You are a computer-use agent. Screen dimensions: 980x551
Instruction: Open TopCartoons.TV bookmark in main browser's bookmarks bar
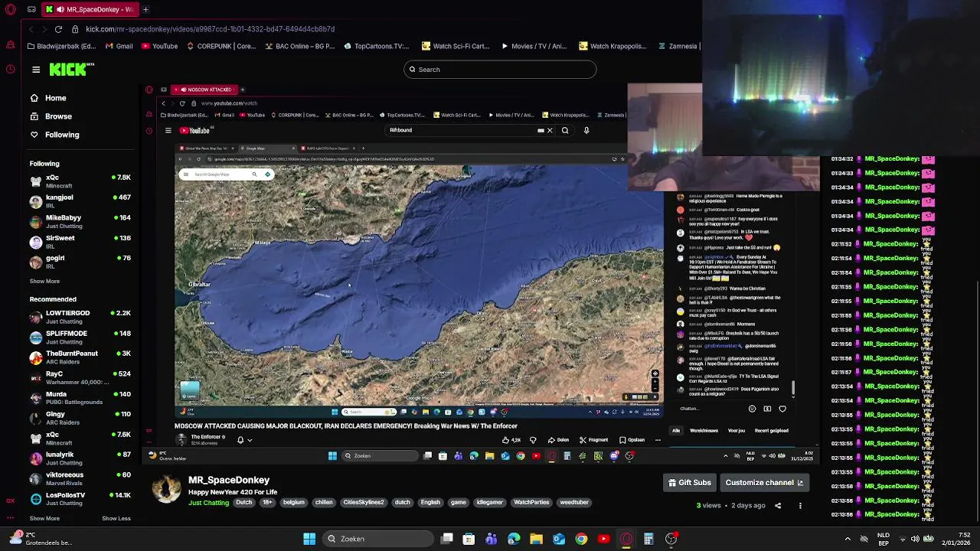[377, 46]
